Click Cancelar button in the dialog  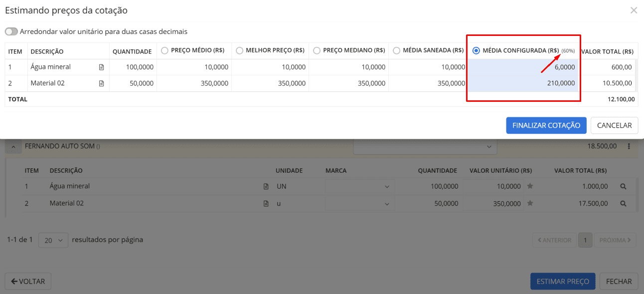(614, 125)
